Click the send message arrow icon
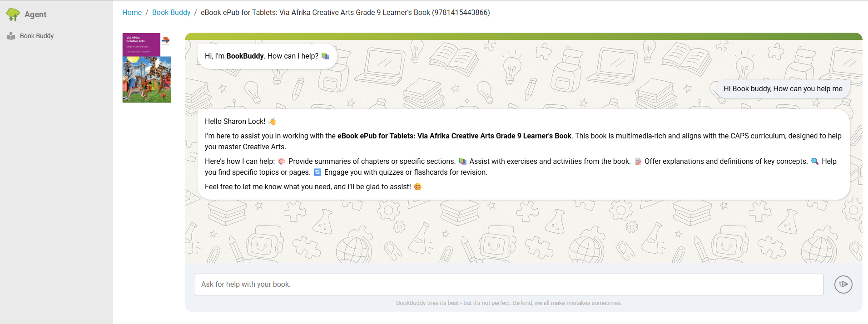Screen dimensions: 868x324 click(x=843, y=284)
